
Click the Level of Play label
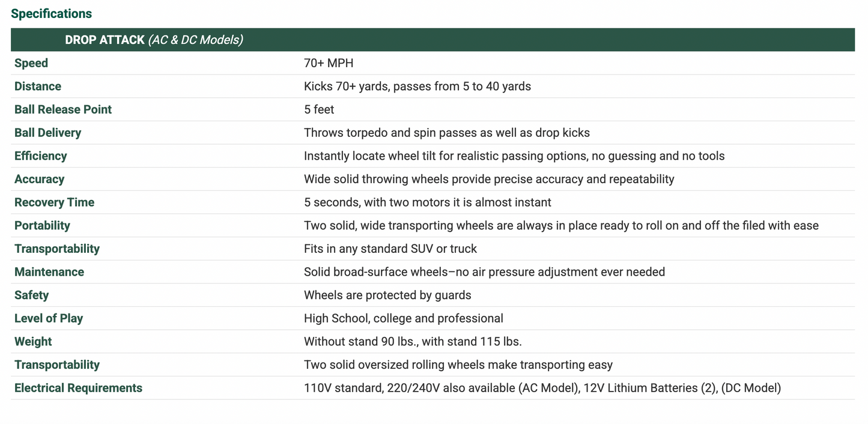[x=49, y=318]
